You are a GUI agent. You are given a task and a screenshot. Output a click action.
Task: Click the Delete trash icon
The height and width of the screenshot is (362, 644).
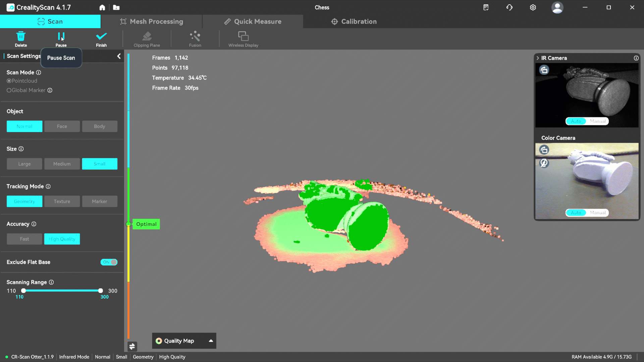tap(21, 36)
